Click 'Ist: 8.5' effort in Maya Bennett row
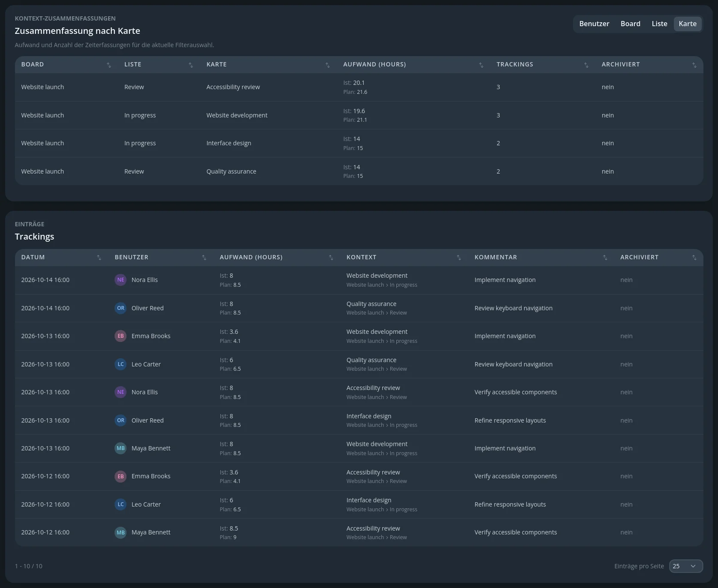The width and height of the screenshot is (718, 588). [229, 528]
